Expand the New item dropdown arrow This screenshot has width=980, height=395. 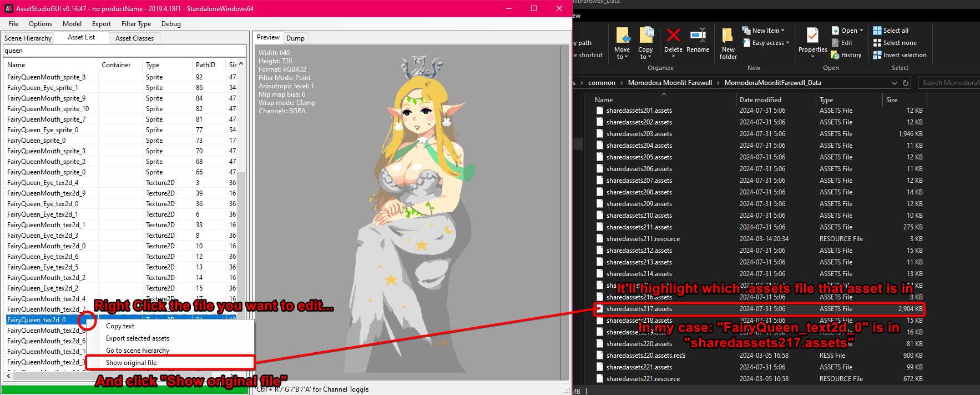tap(782, 31)
